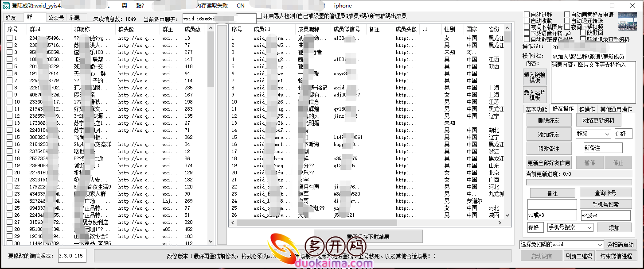The width and height of the screenshot is (644, 269).
Task: Open the 群聊 dropdown
Action: (593, 133)
